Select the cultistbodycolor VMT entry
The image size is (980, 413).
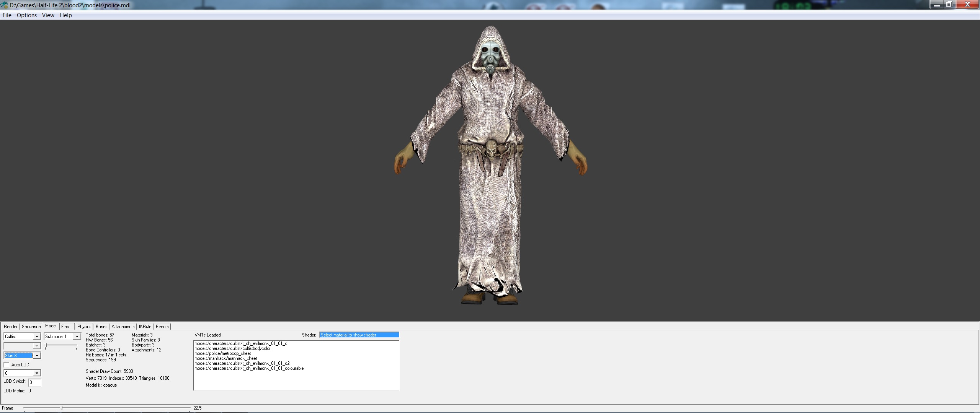[x=232, y=349]
